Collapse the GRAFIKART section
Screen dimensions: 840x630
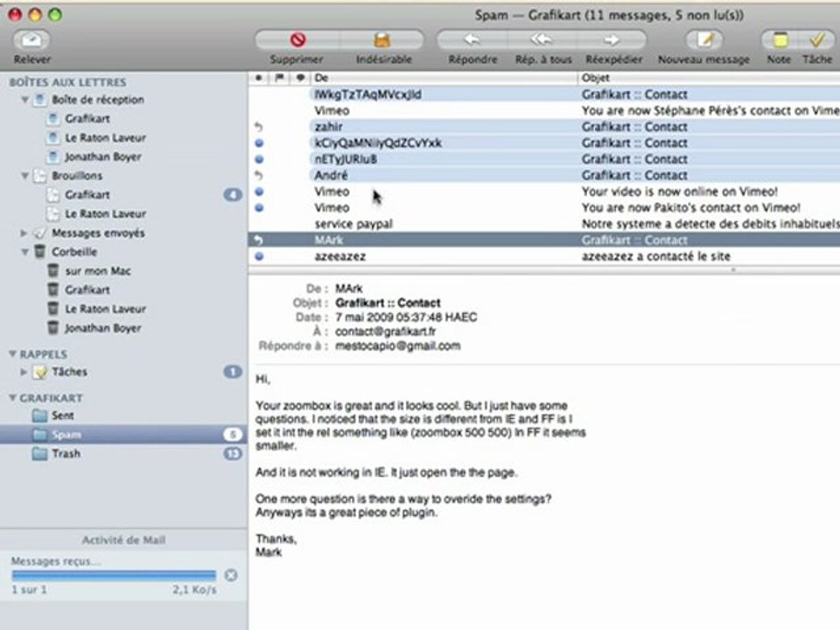point(12,398)
